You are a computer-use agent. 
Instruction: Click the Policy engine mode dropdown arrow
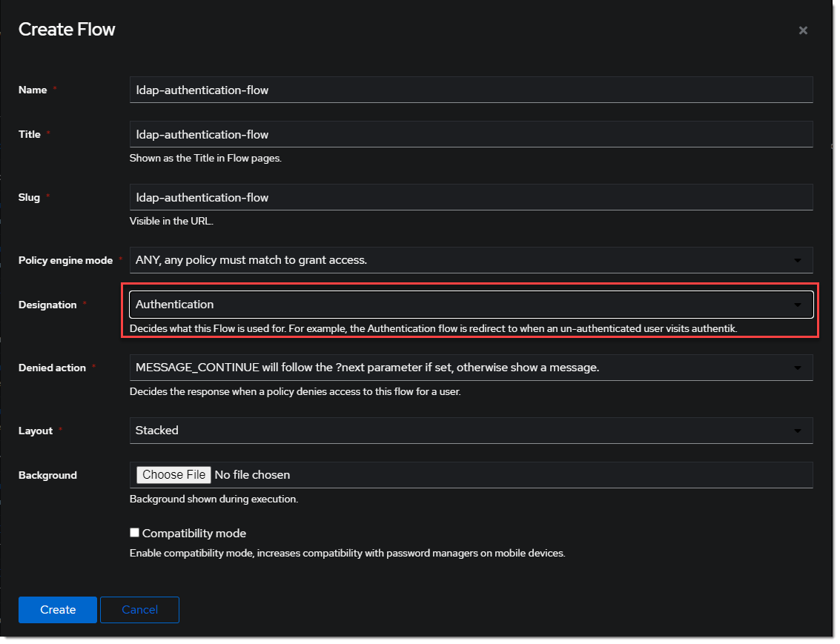[x=798, y=261]
